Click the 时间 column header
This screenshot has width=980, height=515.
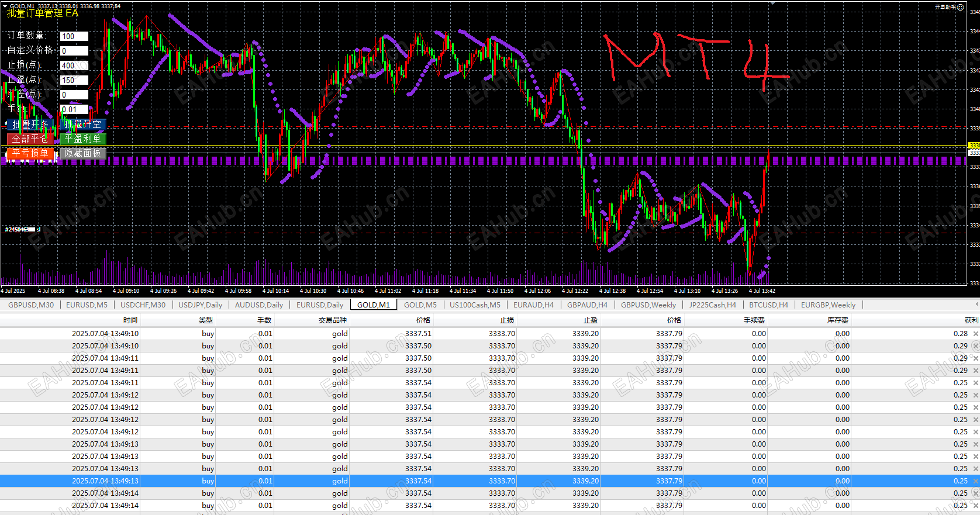click(130, 320)
